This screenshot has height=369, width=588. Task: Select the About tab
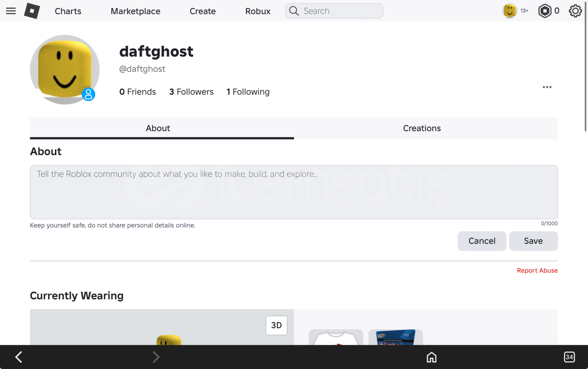tap(162, 128)
